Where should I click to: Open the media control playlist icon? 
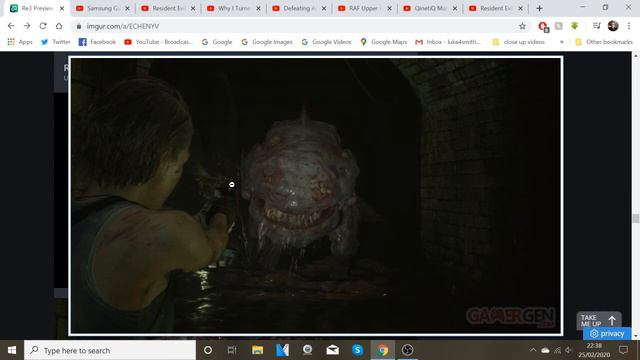[596, 26]
